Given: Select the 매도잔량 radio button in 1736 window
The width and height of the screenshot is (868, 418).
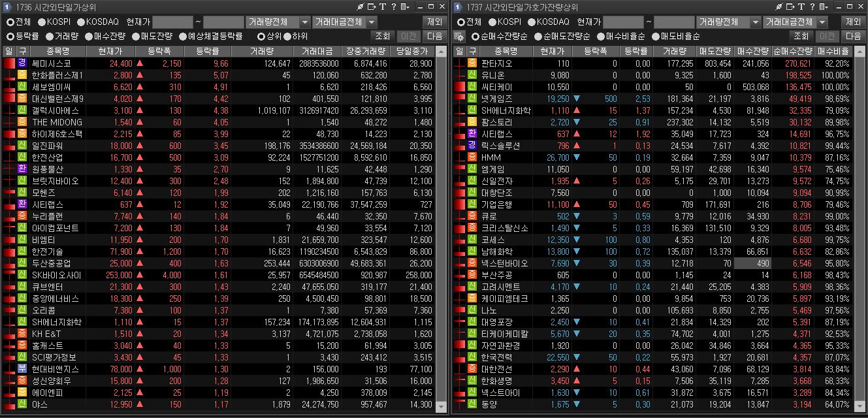Looking at the screenshot, I should [135, 36].
